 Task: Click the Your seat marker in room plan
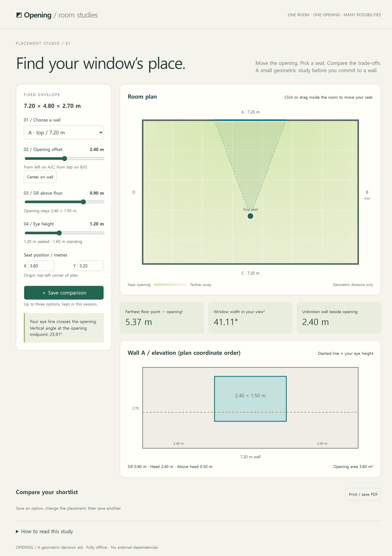point(250,216)
